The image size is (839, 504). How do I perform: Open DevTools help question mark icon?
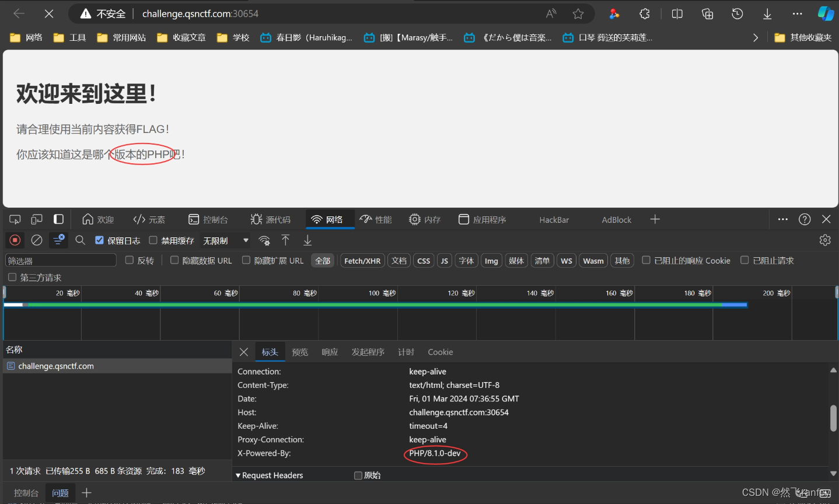(x=805, y=219)
